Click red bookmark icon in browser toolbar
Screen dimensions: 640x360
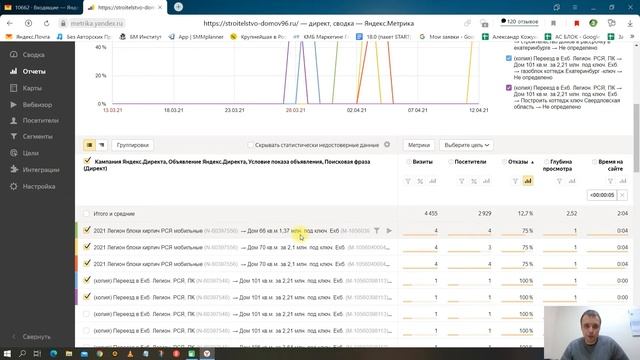click(x=577, y=23)
